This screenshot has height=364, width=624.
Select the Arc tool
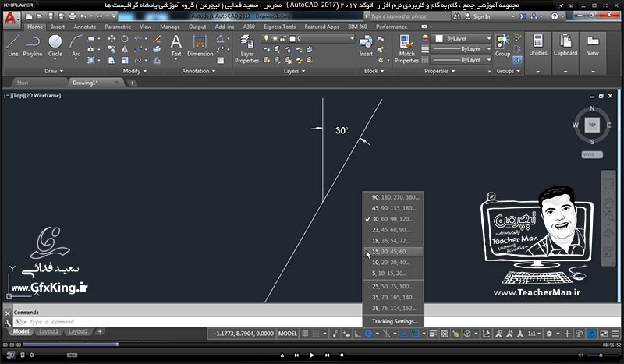(x=76, y=46)
